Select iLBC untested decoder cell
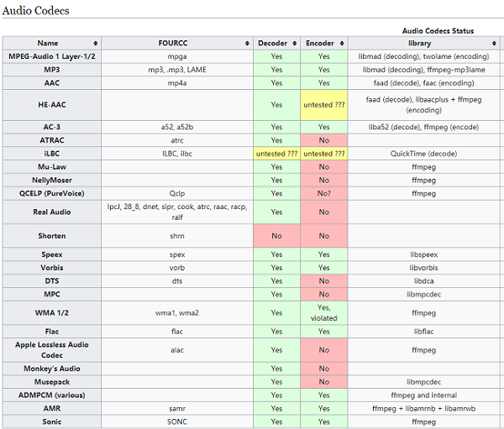This screenshot has height=429, width=504. pyautogui.click(x=276, y=154)
